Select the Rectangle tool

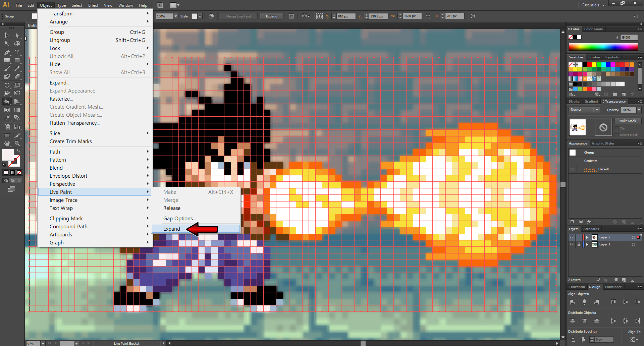(x=17, y=60)
